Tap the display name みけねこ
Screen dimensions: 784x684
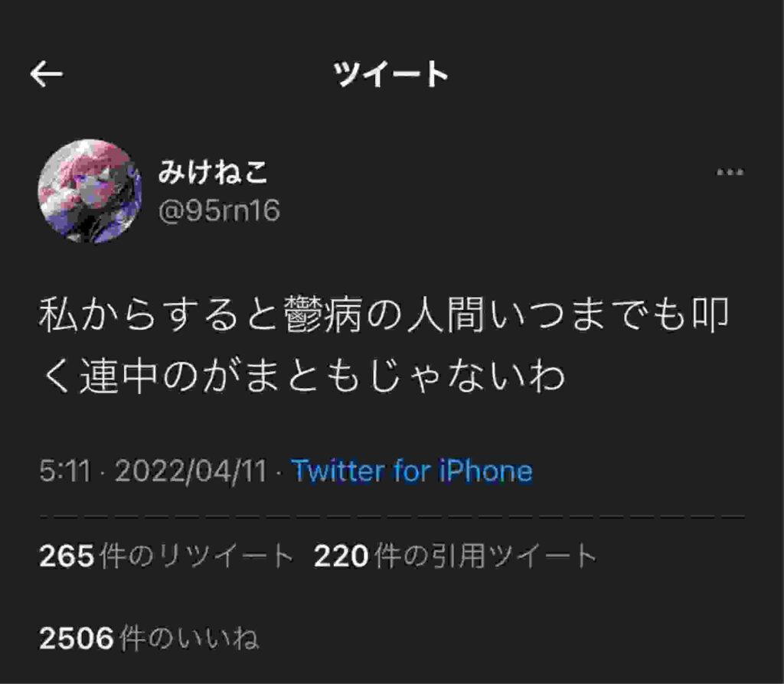tap(213, 172)
